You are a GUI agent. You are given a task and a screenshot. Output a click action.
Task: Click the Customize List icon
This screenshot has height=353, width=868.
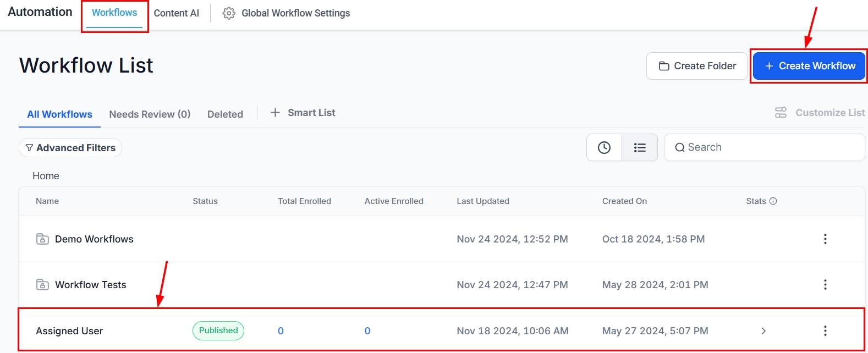(781, 113)
